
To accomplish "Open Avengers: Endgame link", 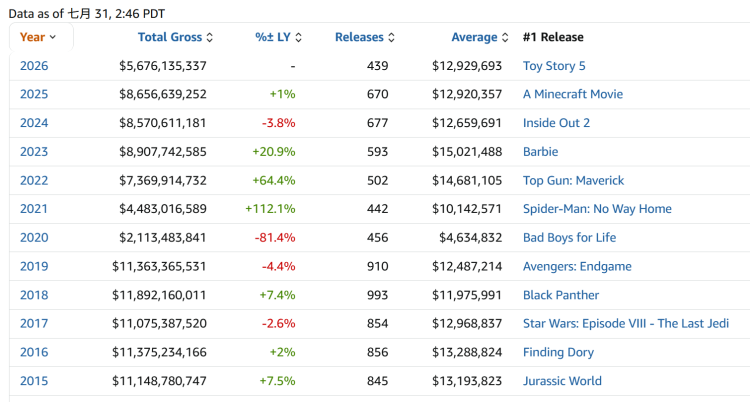I will (577, 267).
